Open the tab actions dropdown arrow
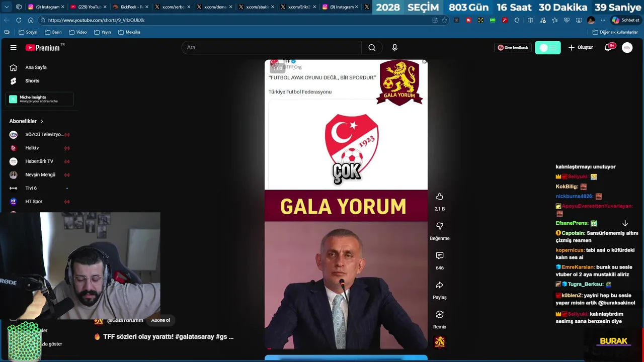Viewport: 644px width, 362px height. [x=7, y=7]
